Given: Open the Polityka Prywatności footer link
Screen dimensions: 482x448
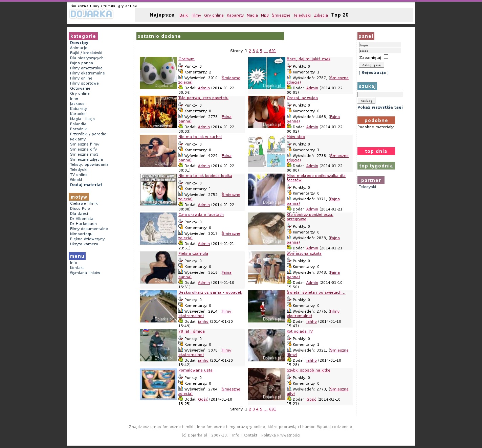Looking at the screenshot, I should pyautogui.click(x=281, y=435).
